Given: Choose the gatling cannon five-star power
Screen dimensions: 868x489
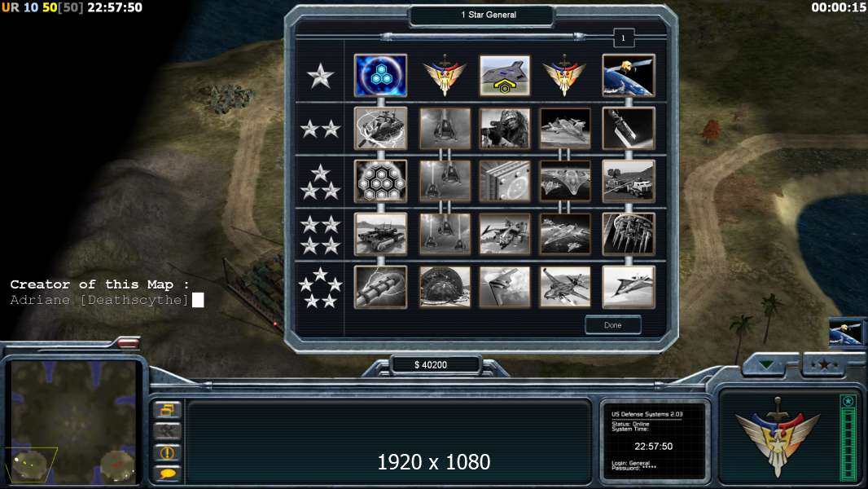Looking at the screenshot, I should (380, 287).
